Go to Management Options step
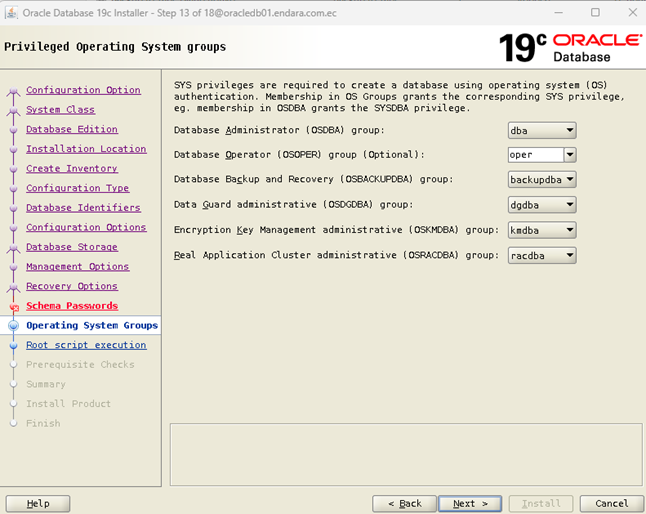 (77, 266)
